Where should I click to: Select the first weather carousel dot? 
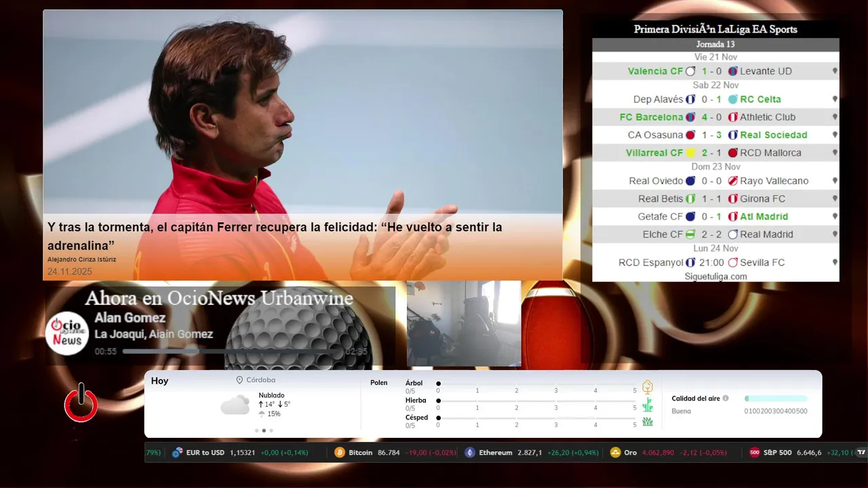(256, 430)
